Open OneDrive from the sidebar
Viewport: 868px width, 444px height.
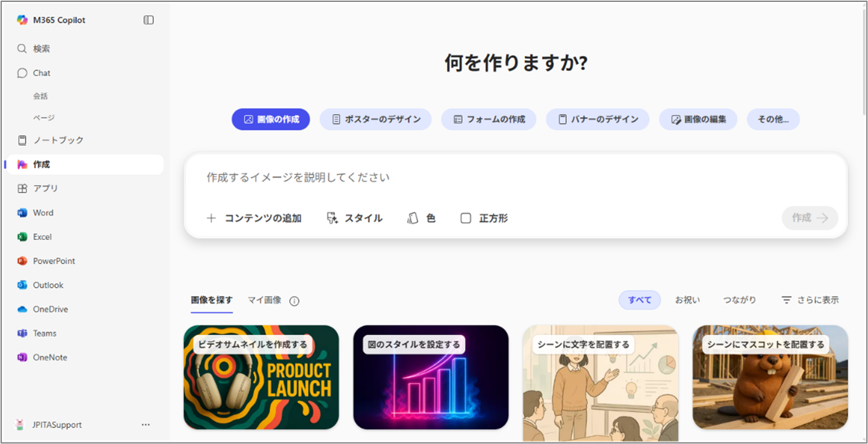point(49,309)
